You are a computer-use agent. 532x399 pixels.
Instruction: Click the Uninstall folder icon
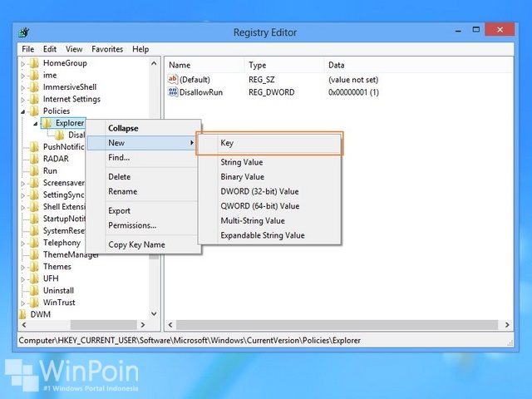tap(34, 290)
